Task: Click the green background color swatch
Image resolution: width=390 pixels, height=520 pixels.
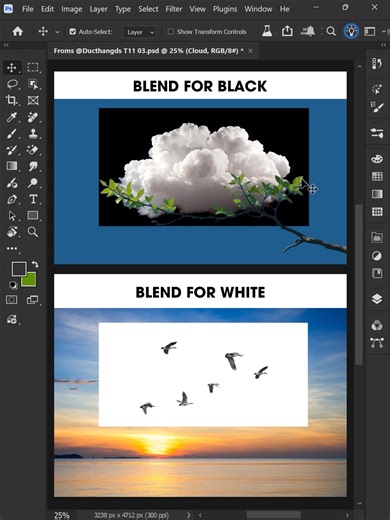Action: [29, 280]
